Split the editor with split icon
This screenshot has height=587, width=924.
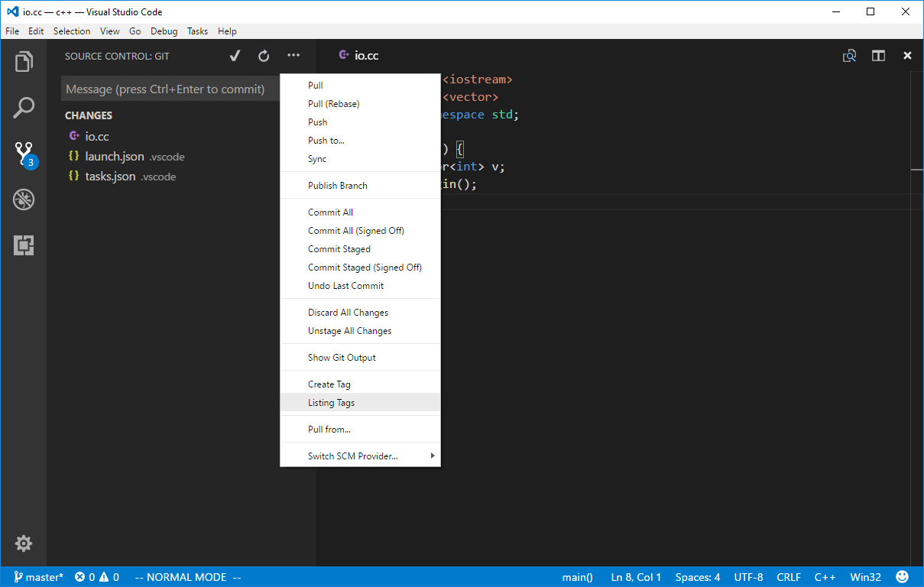pyautogui.click(x=879, y=56)
